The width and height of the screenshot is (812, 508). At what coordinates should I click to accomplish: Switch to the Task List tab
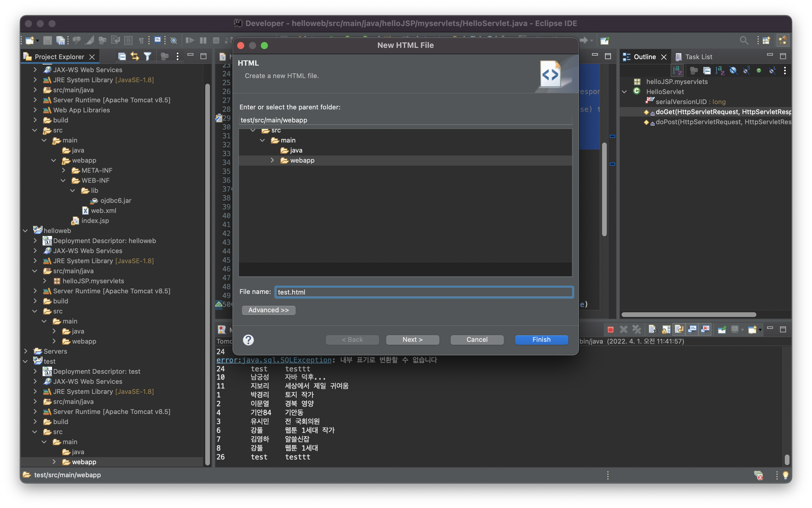point(694,57)
